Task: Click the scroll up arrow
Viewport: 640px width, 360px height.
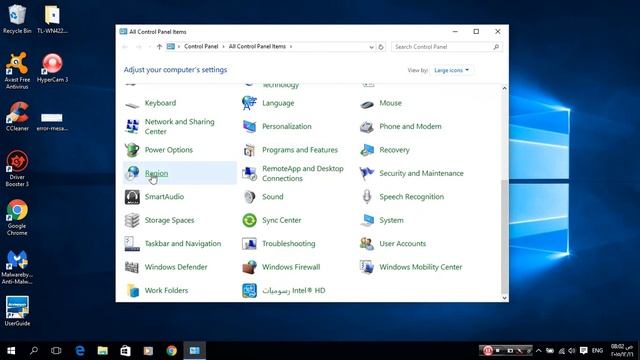Action: (504, 88)
